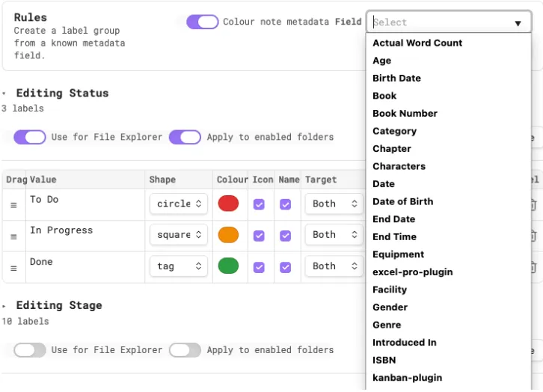The width and height of the screenshot is (543, 392).
Task: Open Target dropdown in To Do row
Action: tap(334, 203)
